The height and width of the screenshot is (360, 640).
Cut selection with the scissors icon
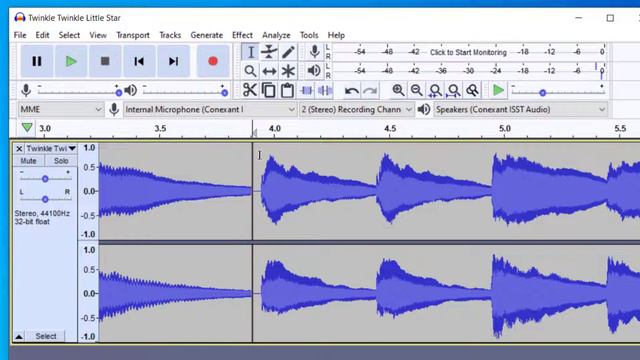coord(250,90)
